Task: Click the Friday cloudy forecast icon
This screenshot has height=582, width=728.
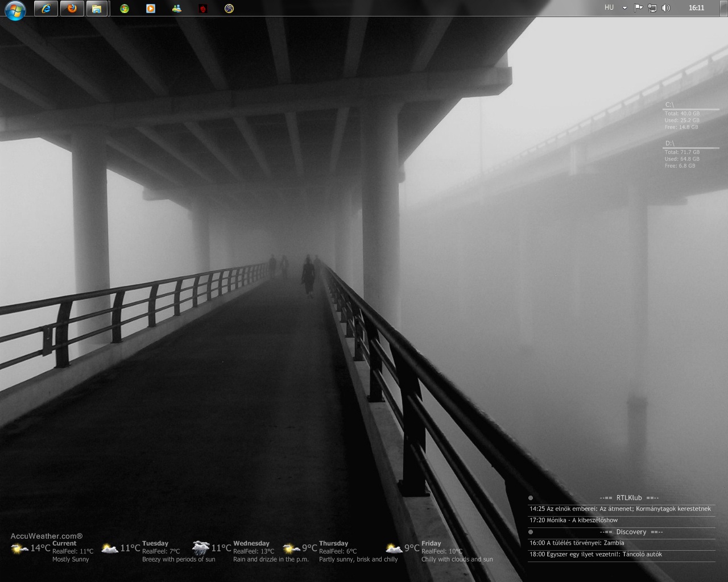Action: tap(394, 548)
